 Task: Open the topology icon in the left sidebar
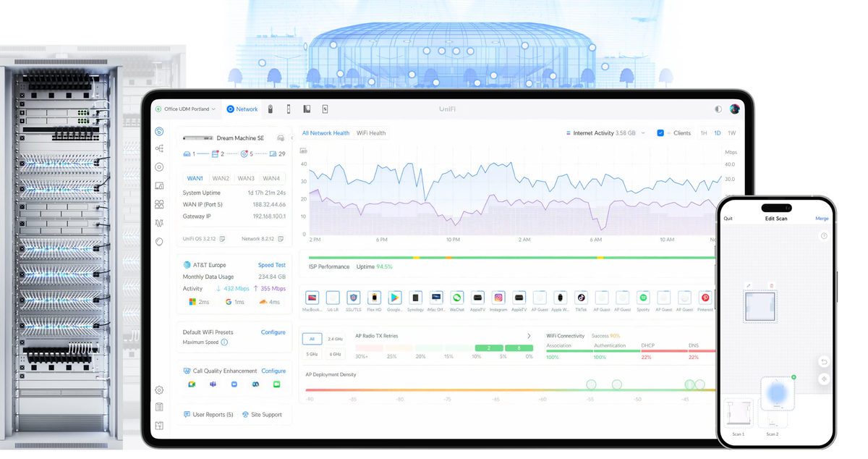pyautogui.click(x=160, y=148)
